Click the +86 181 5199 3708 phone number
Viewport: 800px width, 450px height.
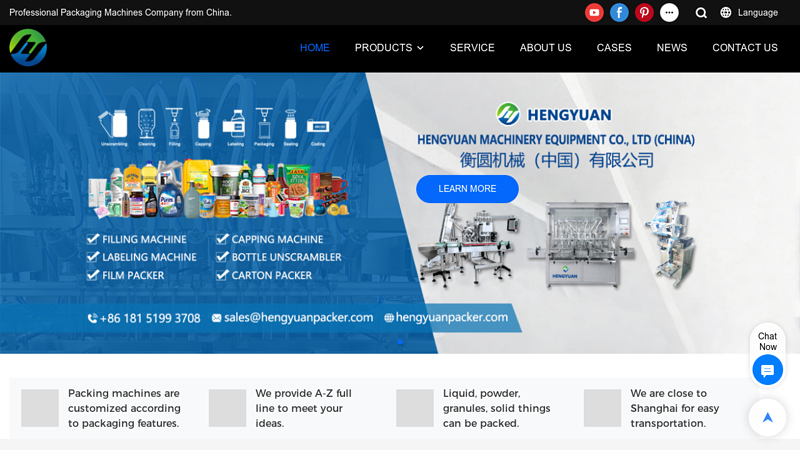point(150,318)
